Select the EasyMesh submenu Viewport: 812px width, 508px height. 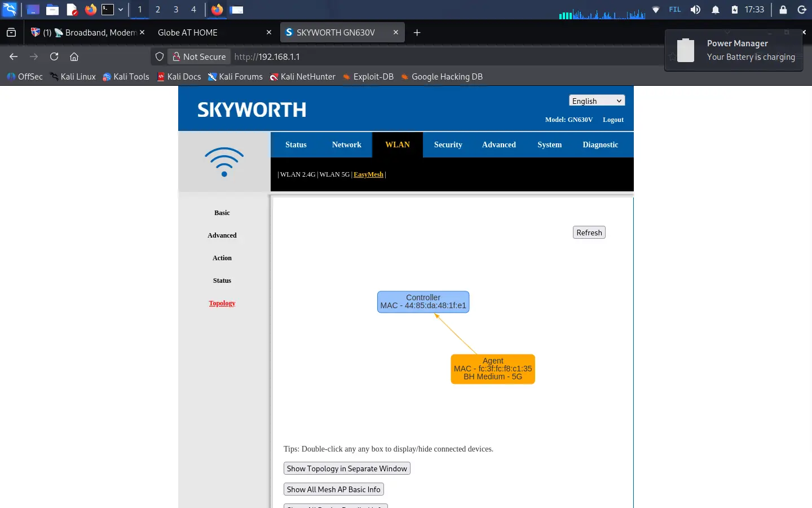pos(368,174)
